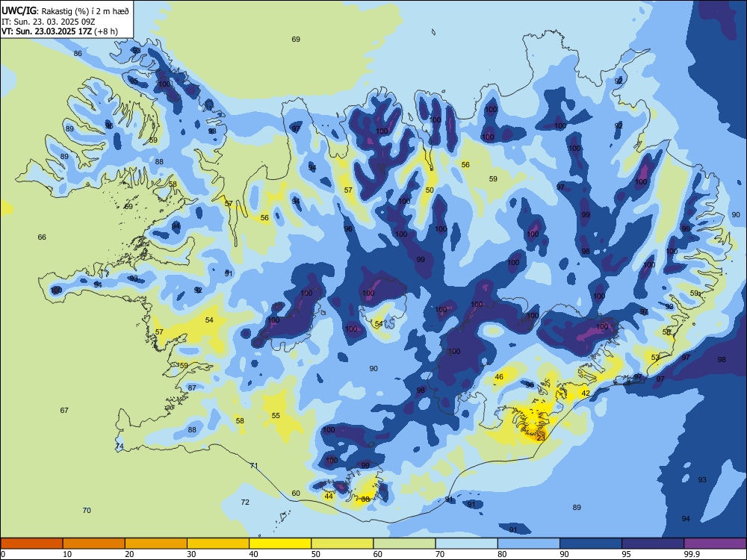Click the humidity value 50 on the map
Image resolution: width=747 pixels, height=560 pixels.
pos(430,190)
